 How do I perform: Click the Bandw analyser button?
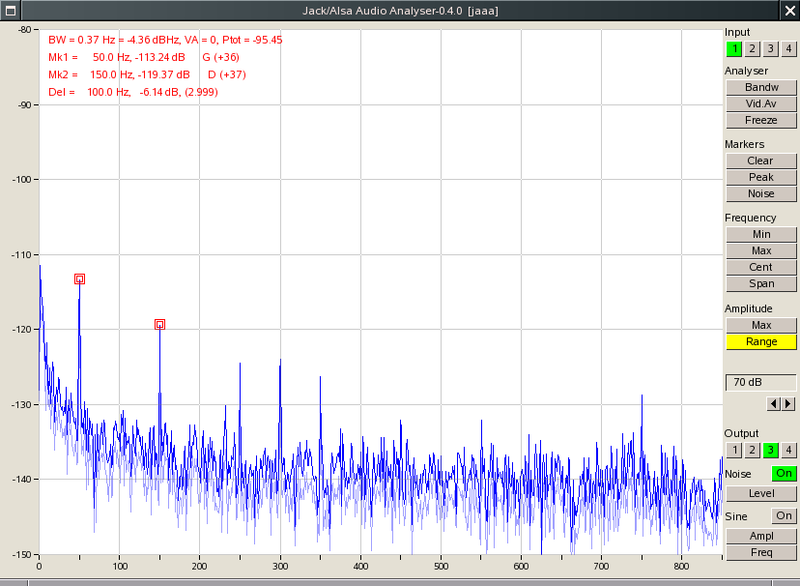pyautogui.click(x=761, y=88)
